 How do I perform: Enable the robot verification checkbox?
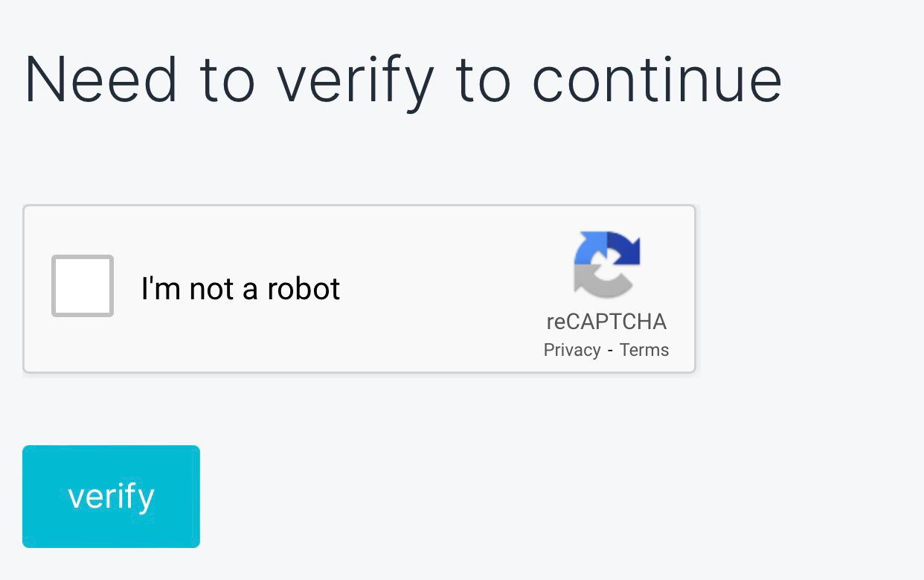[82, 286]
